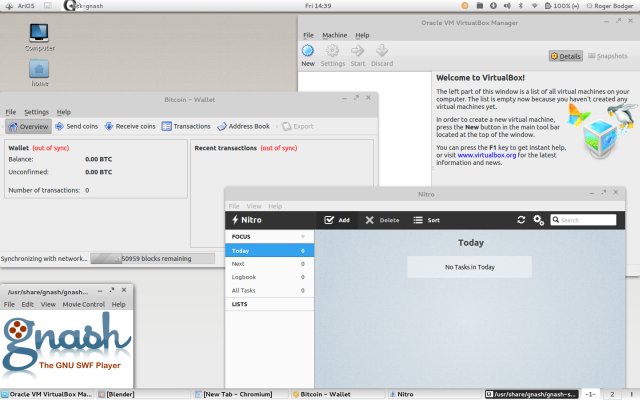Click the VirtualBox Discard icon
Image resolution: width=640 pixels, height=400 pixels.
click(x=382, y=51)
